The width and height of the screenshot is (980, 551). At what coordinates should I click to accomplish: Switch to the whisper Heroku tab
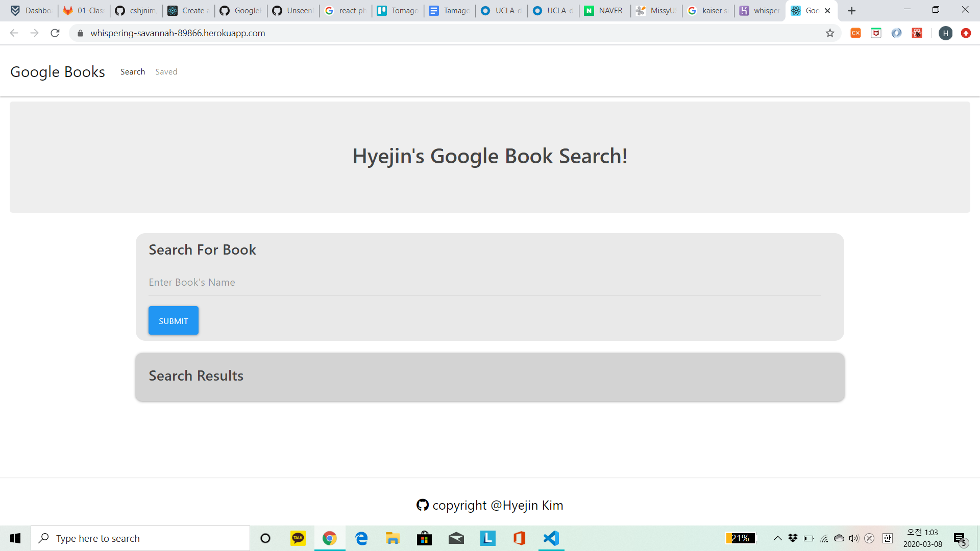pyautogui.click(x=761, y=11)
